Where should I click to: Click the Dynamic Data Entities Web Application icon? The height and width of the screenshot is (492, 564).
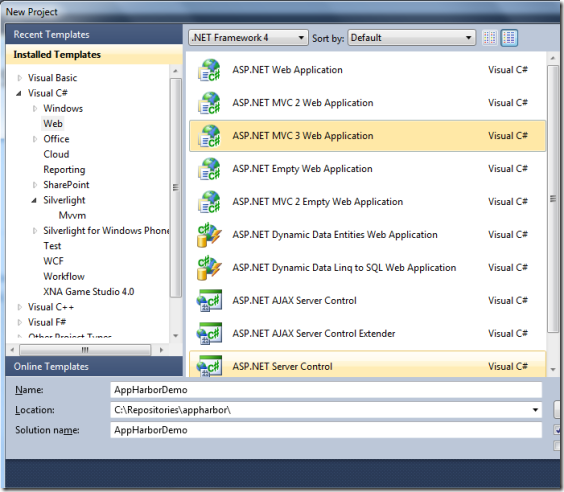point(209,235)
